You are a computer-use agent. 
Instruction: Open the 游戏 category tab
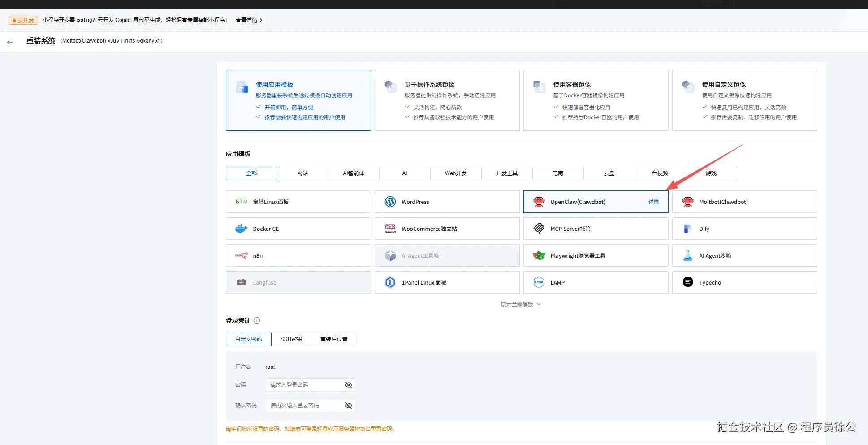(711, 173)
